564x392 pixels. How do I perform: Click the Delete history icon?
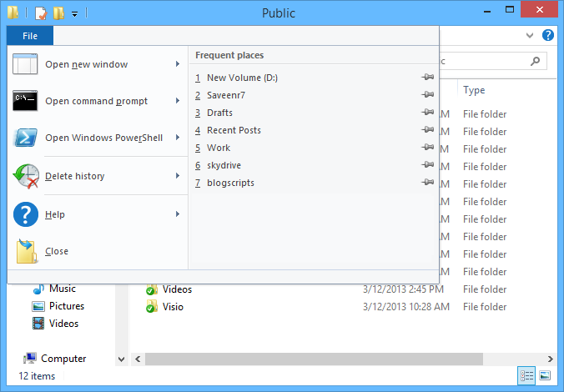click(x=26, y=177)
